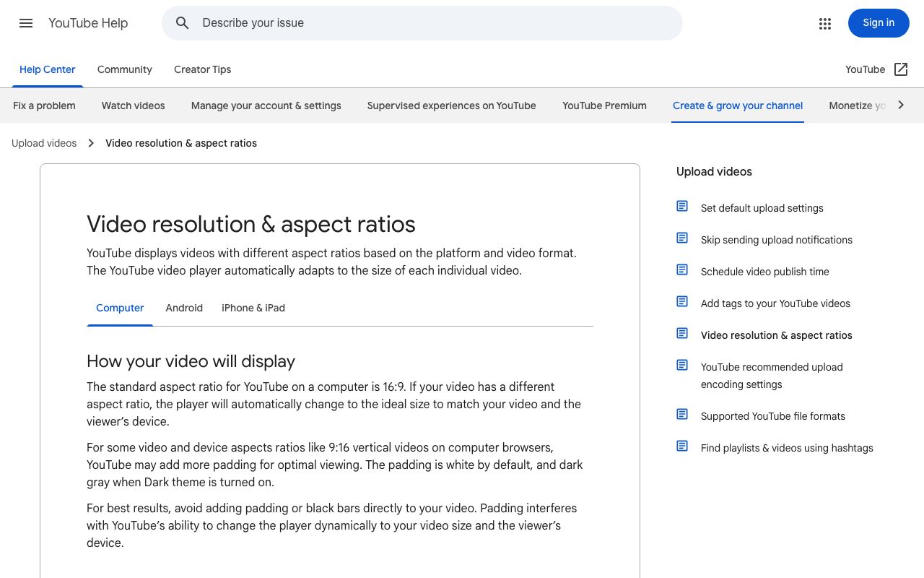Open the hamburger main menu
Viewport: 924px width, 578px height.
(x=26, y=23)
